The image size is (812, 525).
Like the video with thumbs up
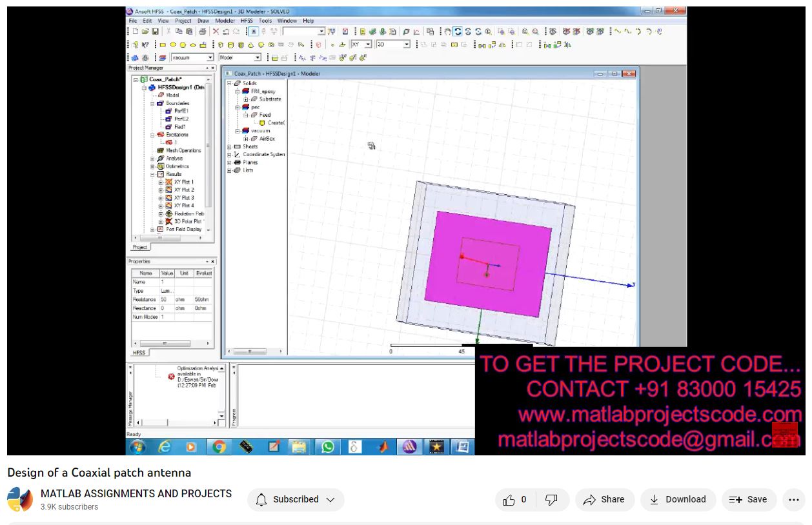515,499
